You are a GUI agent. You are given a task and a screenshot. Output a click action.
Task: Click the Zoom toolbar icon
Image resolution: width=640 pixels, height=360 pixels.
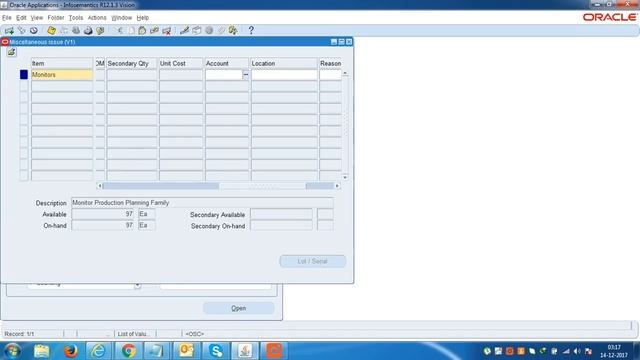[x=197, y=31]
